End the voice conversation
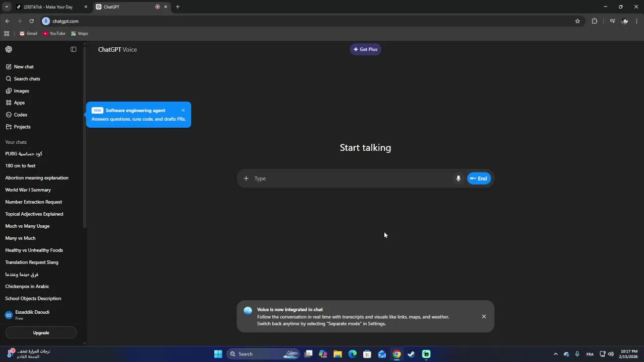The height and width of the screenshot is (362, 644). click(x=479, y=178)
